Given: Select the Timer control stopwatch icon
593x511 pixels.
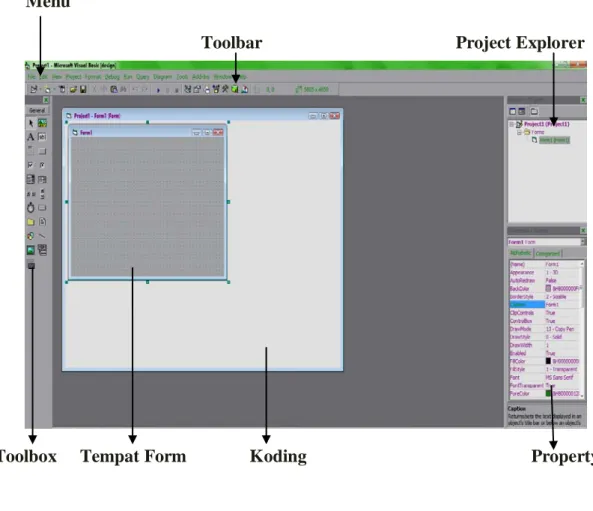Looking at the screenshot, I should click(x=31, y=207).
